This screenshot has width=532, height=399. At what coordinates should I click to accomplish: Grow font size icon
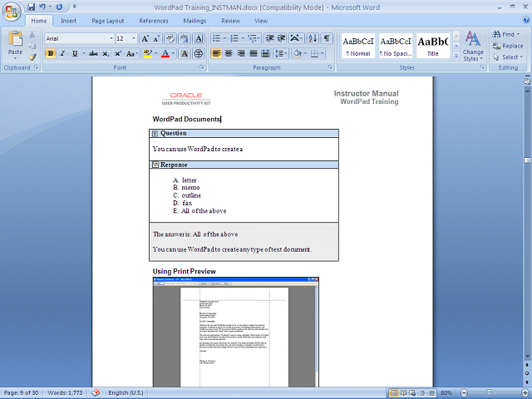pos(145,39)
